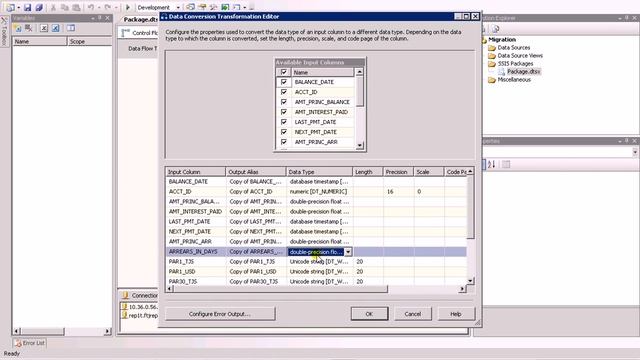Click the Save icon in main toolbar

pos(27,7)
